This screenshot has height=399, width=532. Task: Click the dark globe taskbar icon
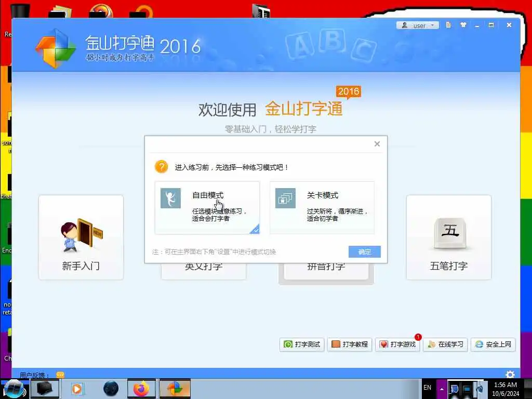pyautogui.click(x=111, y=389)
